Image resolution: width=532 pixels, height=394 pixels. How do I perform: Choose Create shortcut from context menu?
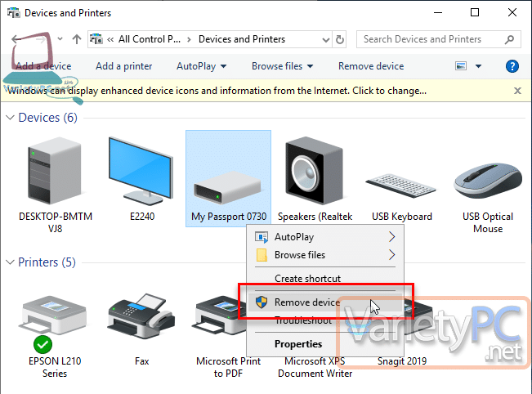click(x=325, y=279)
